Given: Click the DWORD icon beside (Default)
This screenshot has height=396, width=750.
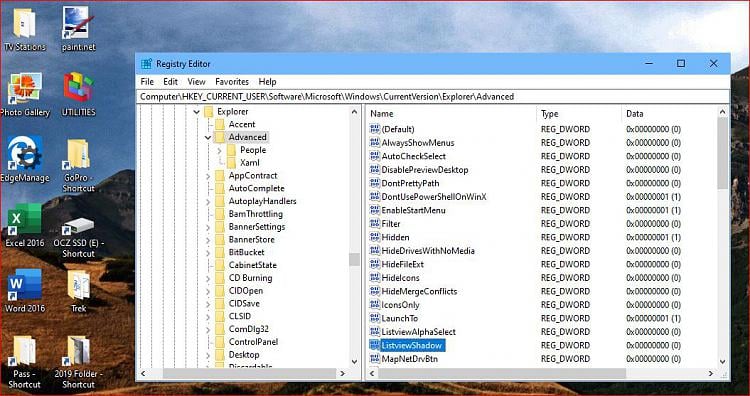Looking at the screenshot, I should (375, 129).
